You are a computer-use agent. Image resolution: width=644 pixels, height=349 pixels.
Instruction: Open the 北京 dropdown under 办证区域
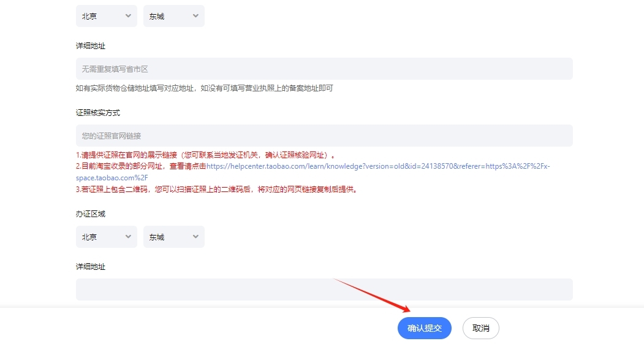(x=106, y=237)
